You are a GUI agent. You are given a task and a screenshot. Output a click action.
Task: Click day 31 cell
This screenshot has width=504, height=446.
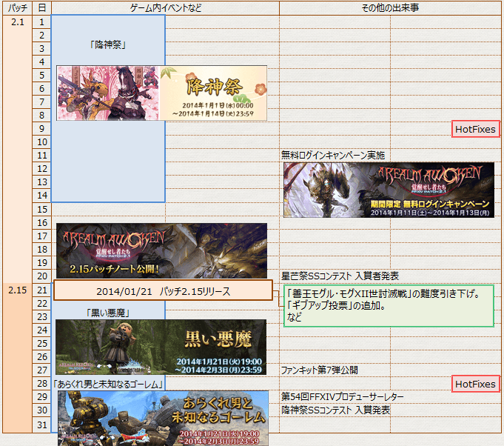click(41, 425)
